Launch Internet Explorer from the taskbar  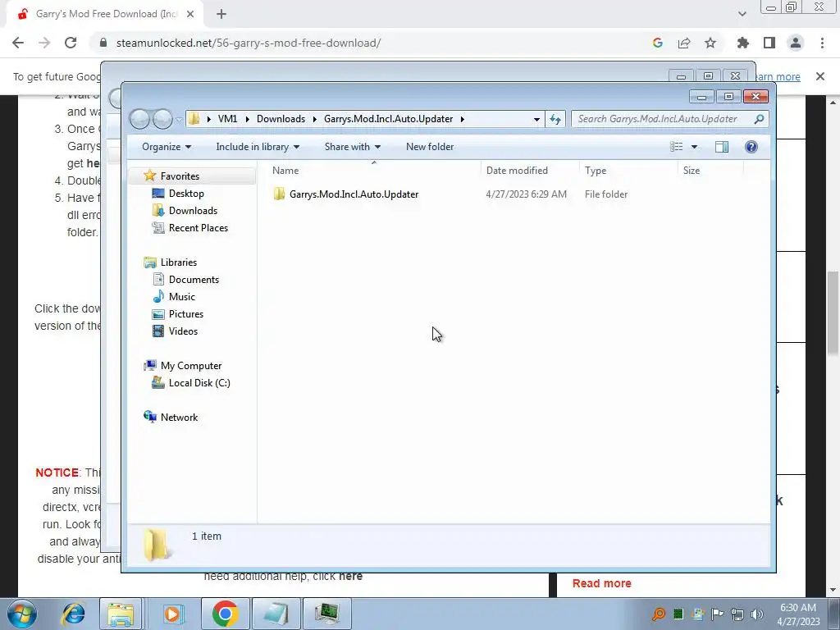coord(73,614)
